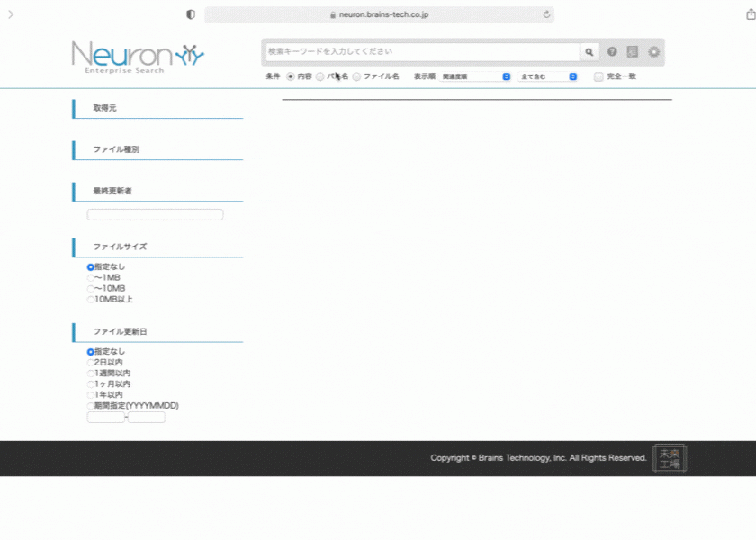Click 取得元 section header

(157, 109)
